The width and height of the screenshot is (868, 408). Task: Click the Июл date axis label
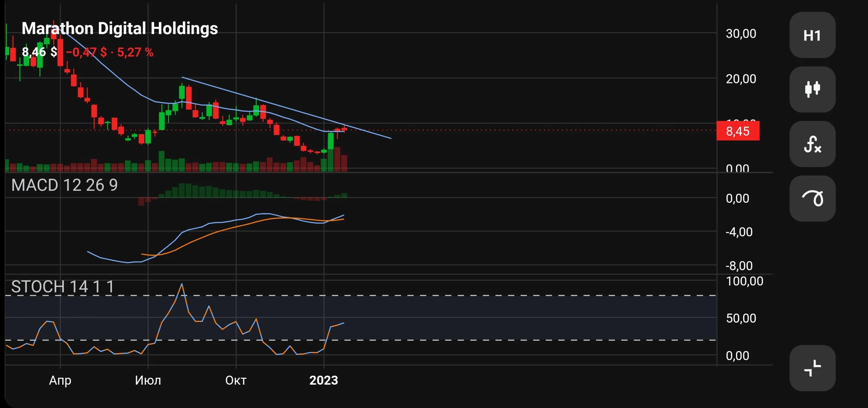pyautogui.click(x=148, y=380)
